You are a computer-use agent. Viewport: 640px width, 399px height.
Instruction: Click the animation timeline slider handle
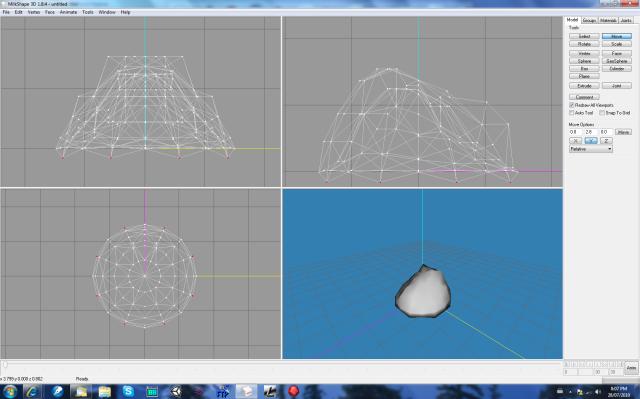[x=5, y=364]
